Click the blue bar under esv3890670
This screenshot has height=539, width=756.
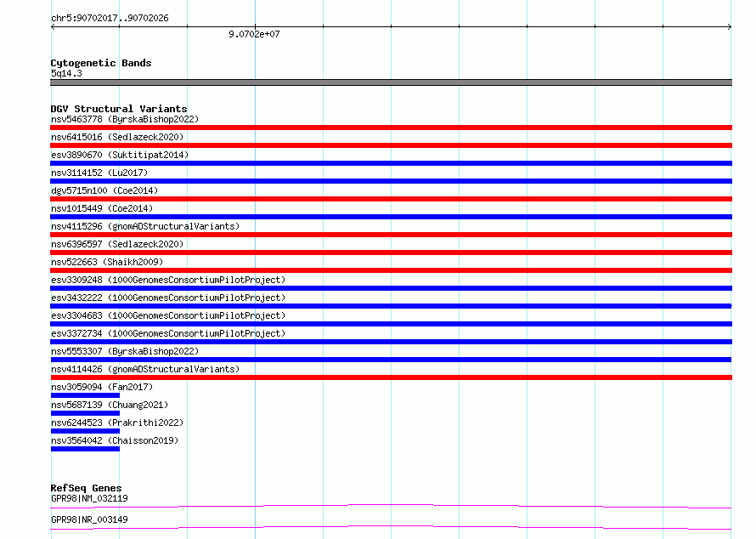[391, 163]
